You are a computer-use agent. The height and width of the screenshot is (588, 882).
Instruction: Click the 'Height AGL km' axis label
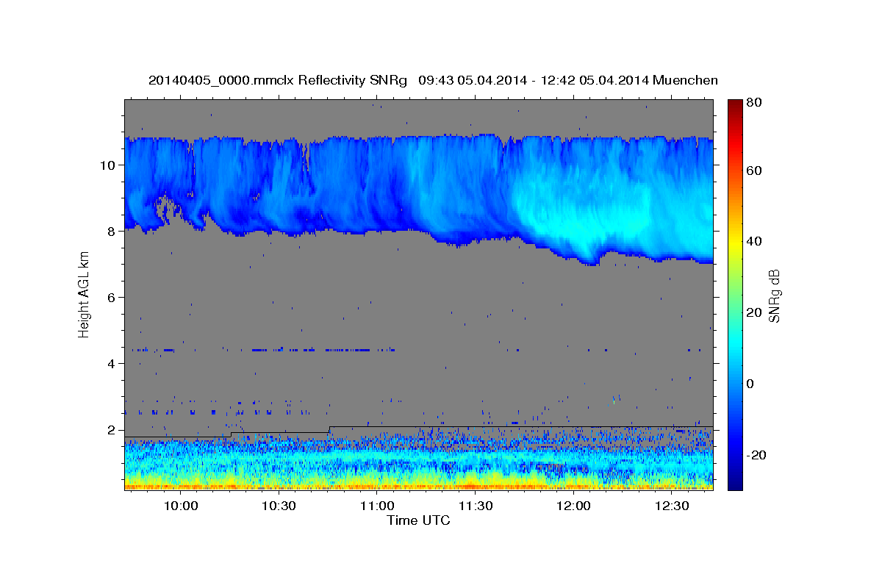coord(85,294)
